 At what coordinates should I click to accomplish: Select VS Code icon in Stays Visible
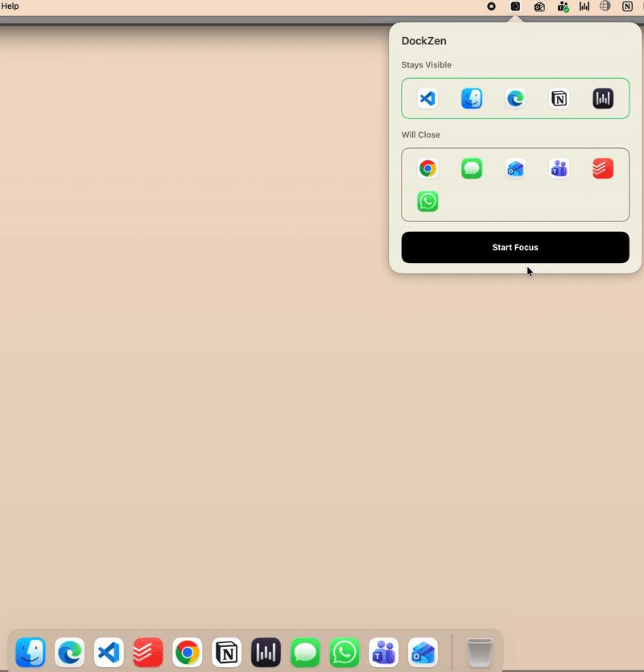[x=427, y=98]
